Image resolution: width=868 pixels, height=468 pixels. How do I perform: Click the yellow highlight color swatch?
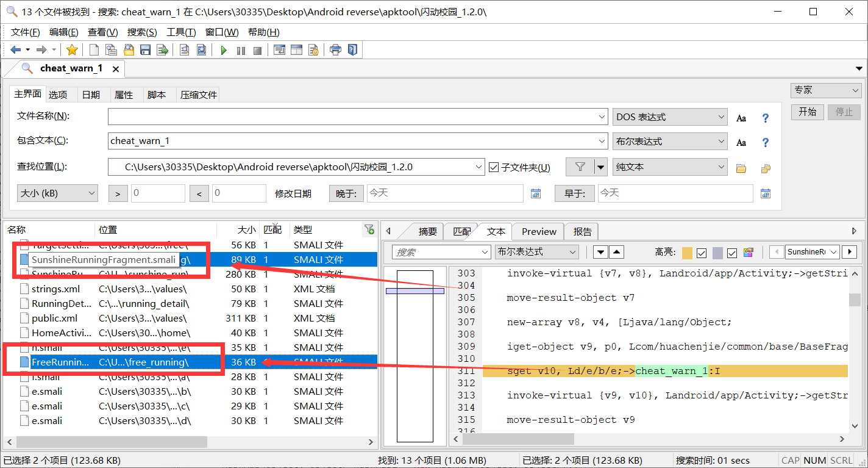[687, 253]
